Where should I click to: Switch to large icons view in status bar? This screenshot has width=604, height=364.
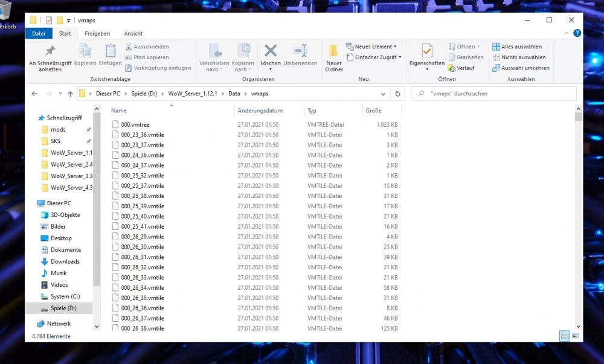pyautogui.click(x=575, y=336)
